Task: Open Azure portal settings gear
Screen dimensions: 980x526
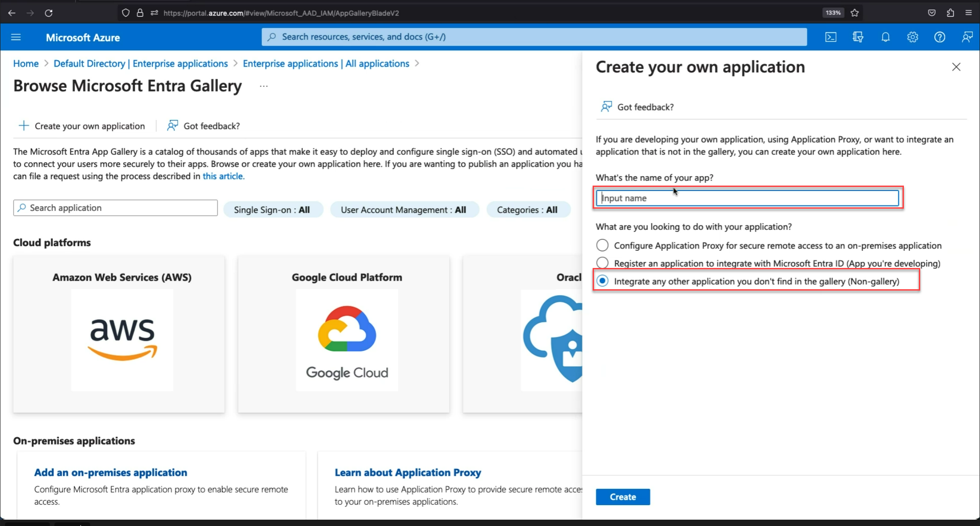Action: 912,37
